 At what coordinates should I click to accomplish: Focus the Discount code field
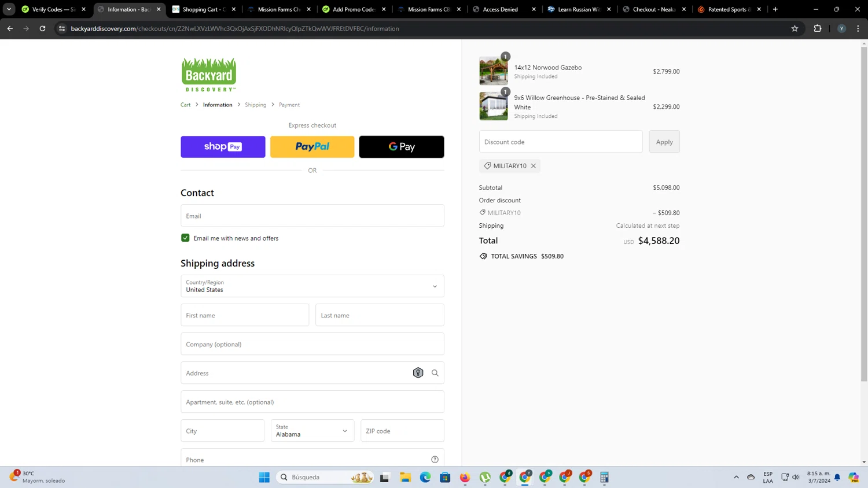point(561,142)
